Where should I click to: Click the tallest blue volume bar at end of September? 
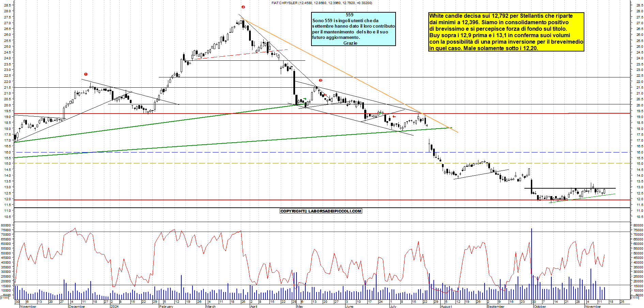531,264
